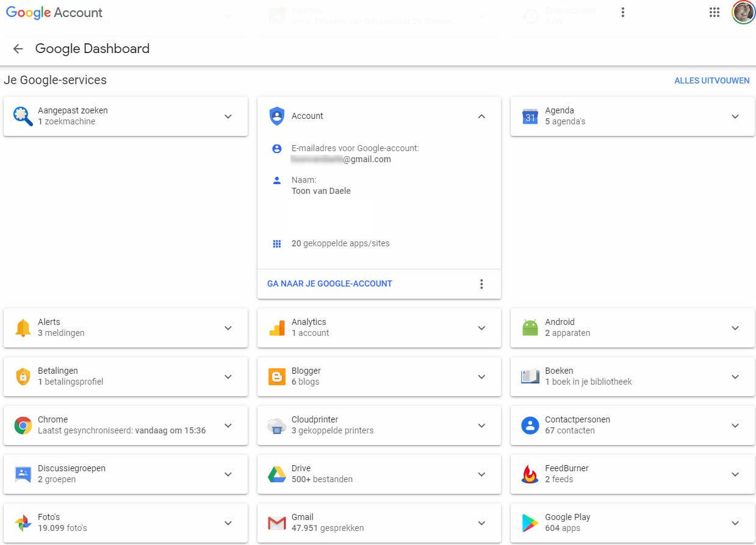
Task: Click the Aangepast zoeken magnifier icon
Action: click(23, 116)
